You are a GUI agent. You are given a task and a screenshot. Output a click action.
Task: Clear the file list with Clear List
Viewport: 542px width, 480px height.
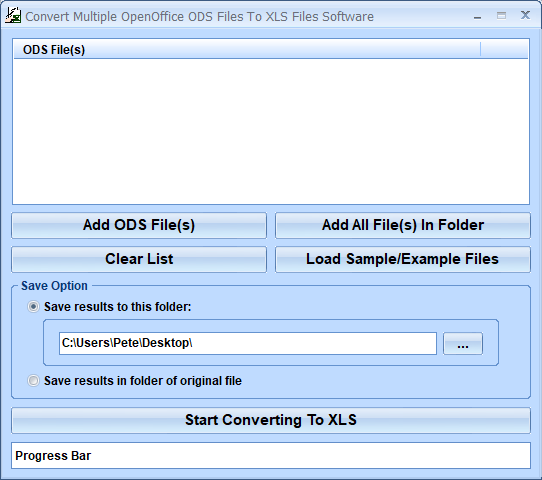(139, 259)
